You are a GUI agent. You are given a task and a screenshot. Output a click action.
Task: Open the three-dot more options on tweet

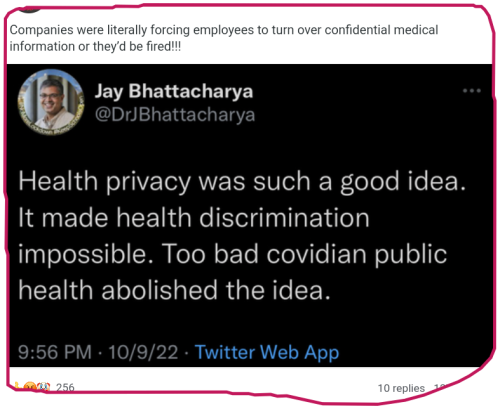pyautogui.click(x=472, y=90)
